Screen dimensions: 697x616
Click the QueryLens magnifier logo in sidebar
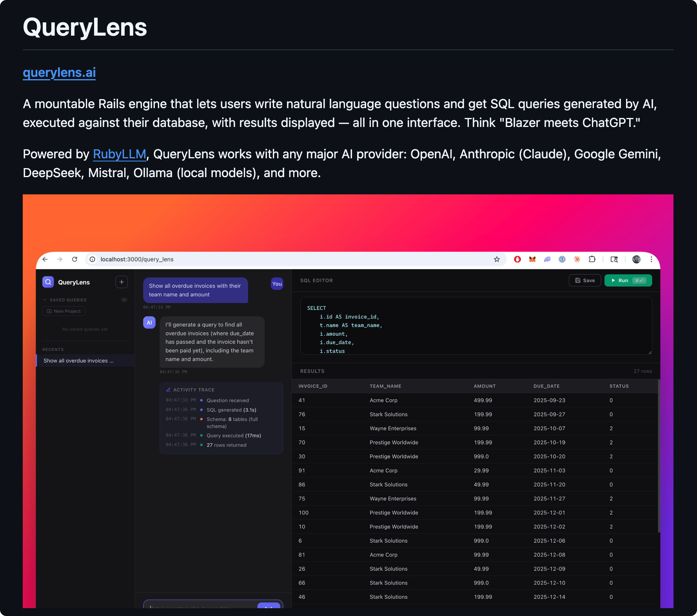[x=48, y=282]
